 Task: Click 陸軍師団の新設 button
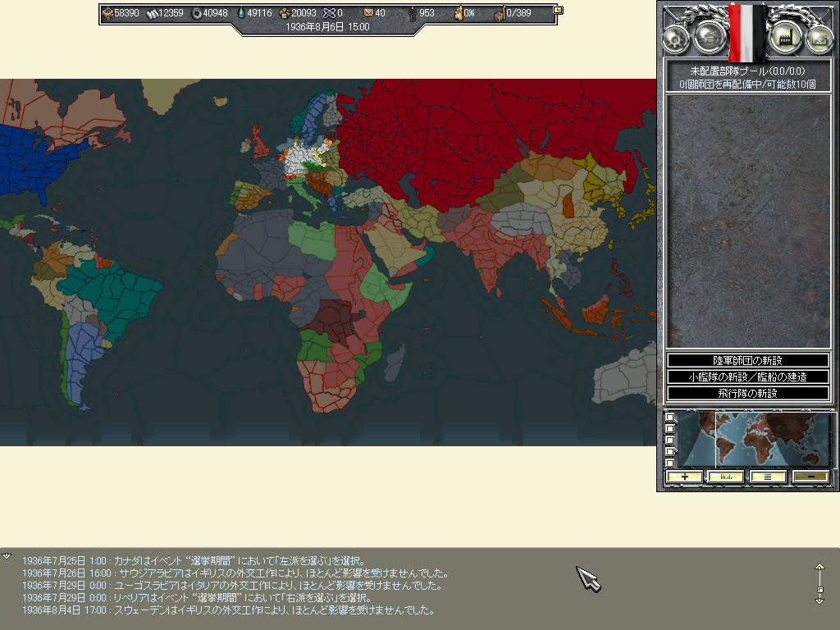click(747, 361)
